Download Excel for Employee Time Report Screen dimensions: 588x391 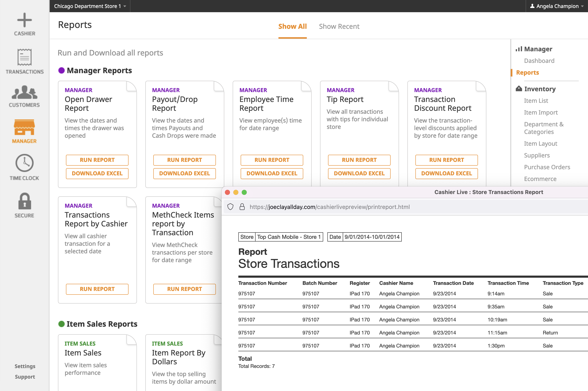(272, 173)
